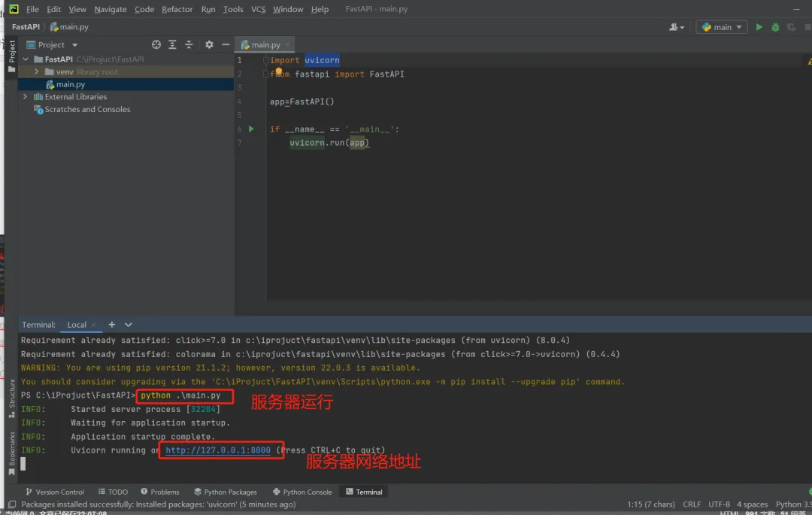Click the FastAPI breadcrumb in navigation bar
Image resolution: width=812 pixels, height=515 pixels.
tap(26, 27)
